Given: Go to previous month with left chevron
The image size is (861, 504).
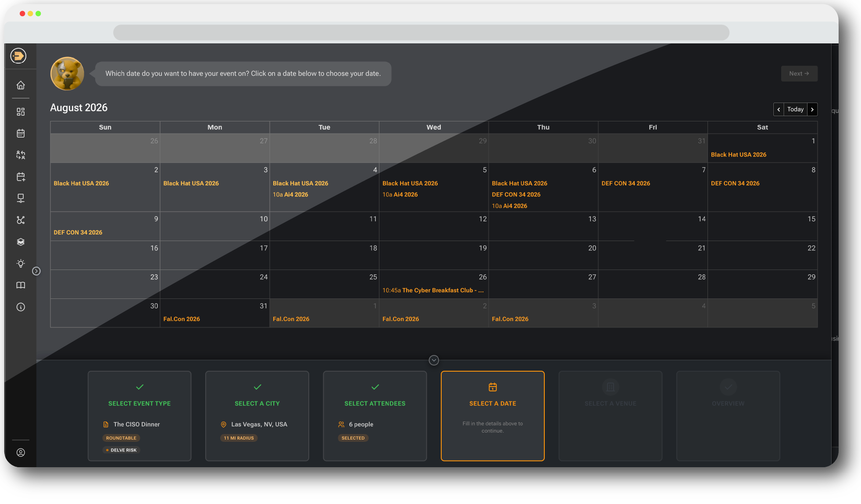Looking at the screenshot, I should (x=778, y=109).
